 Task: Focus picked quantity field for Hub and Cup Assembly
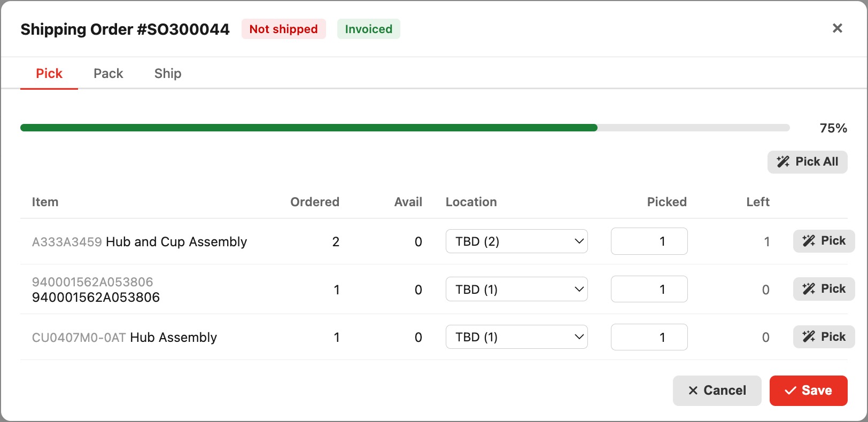coord(649,241)
